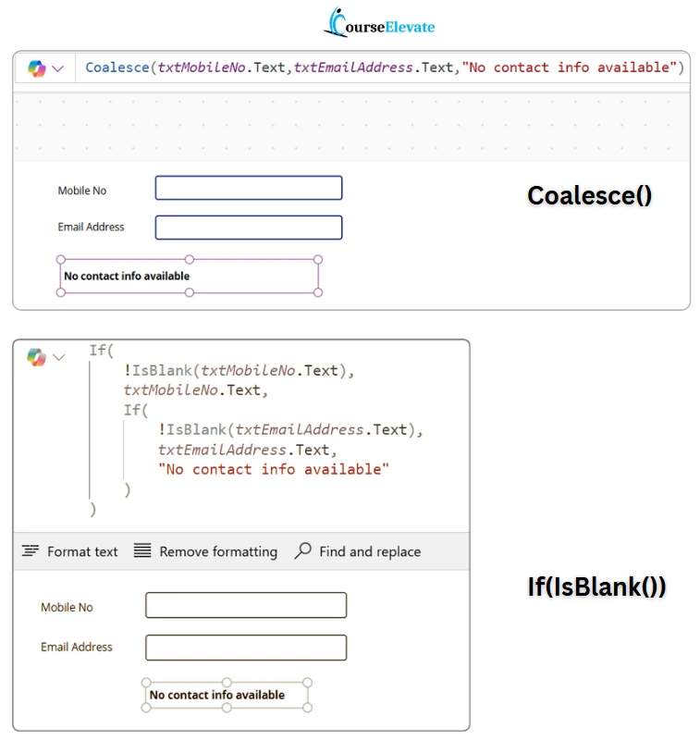Click the Remove formatting icon
Viewport: 700px width, 741px height.
coord(142,551)
